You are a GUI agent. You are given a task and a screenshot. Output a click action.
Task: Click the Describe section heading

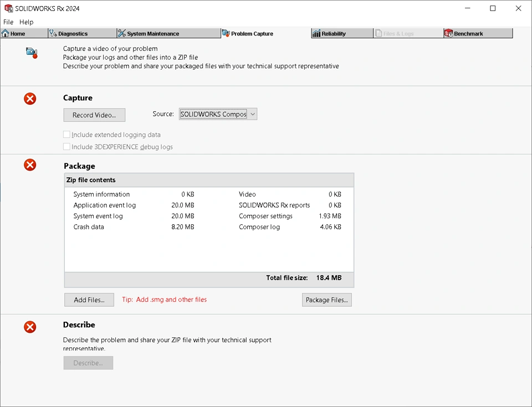point(79,324)
